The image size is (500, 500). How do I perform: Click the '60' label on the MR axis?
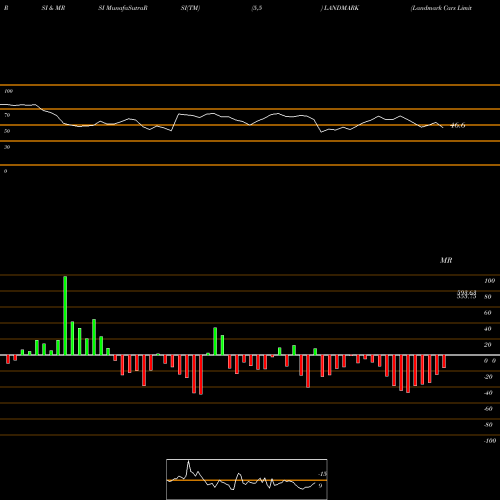coord(488,313)
